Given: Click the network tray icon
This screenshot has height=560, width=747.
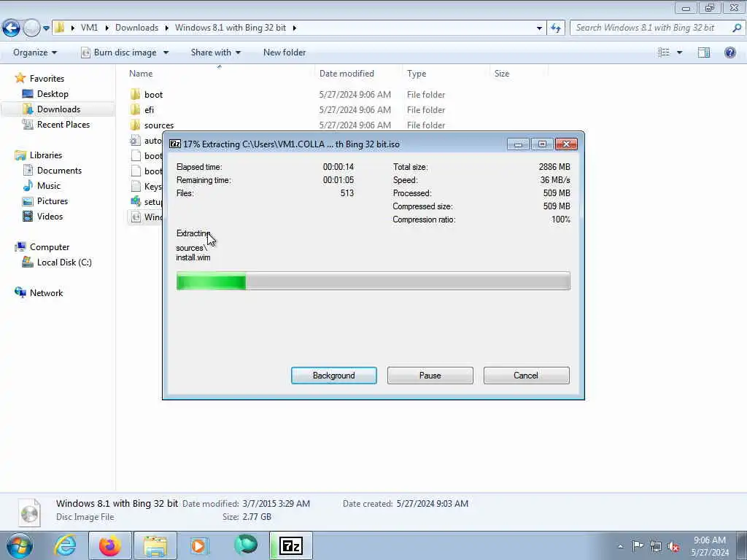Looking at the screenshot, I should (x=656, y=546).
